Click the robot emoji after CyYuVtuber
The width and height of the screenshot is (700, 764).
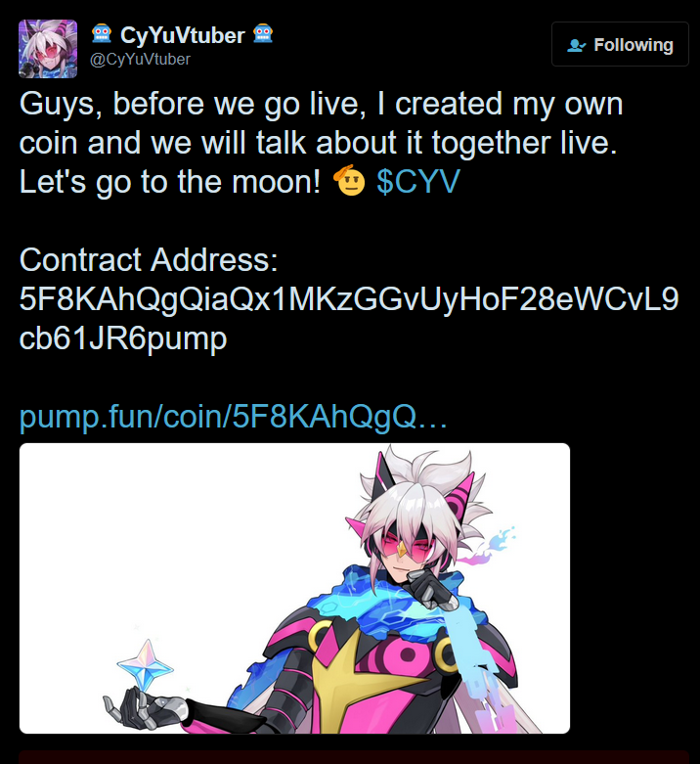pos(263,34)
